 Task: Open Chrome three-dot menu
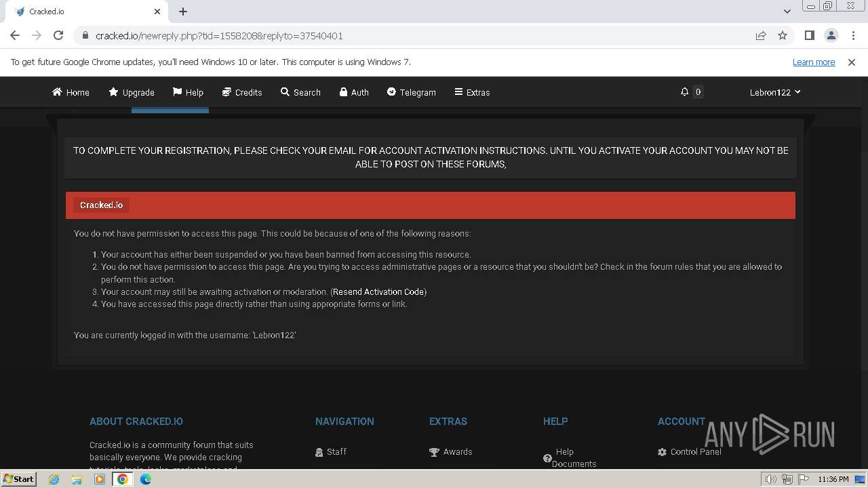coord(852,35)
